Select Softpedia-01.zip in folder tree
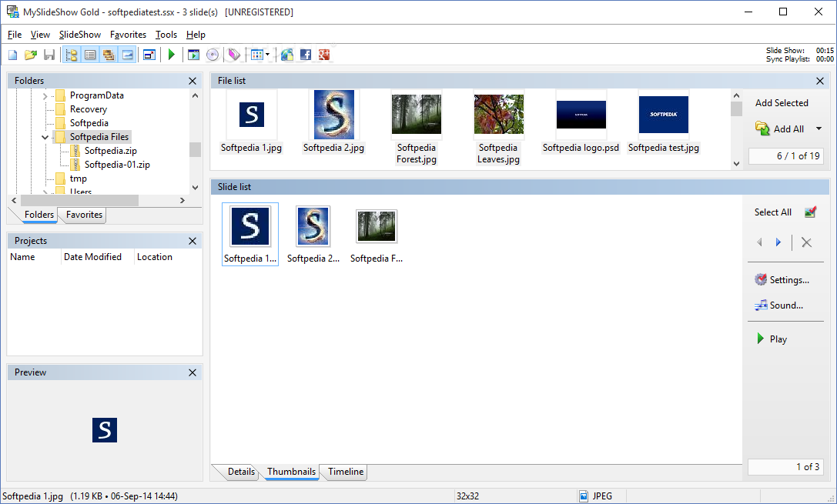This screenshot has height=504, width=837. click(x=117, y=165)
